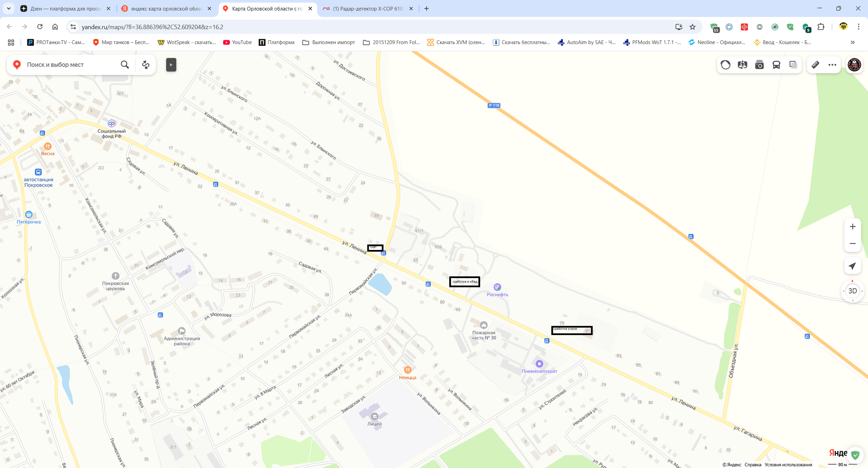The height and width of the screenshot is (468, 868).
Task: Click the geolocation arrow button
Action: [852, 266]
